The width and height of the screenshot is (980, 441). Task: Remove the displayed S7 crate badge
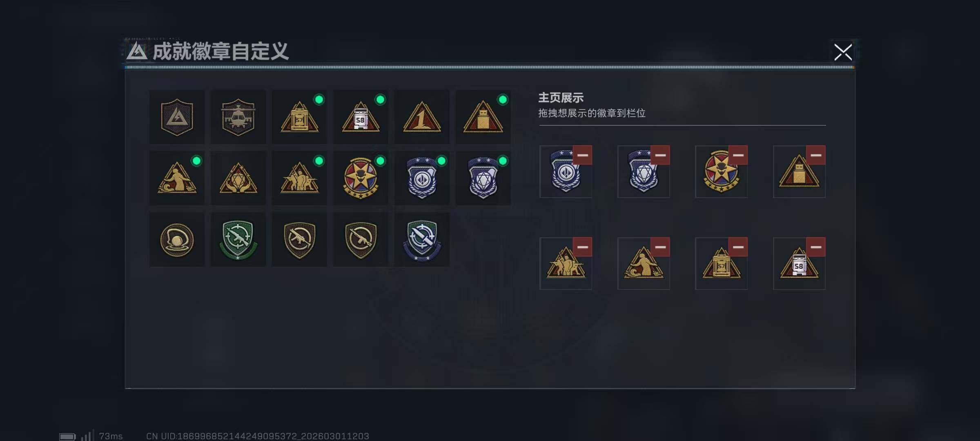[x=738, y=247]
